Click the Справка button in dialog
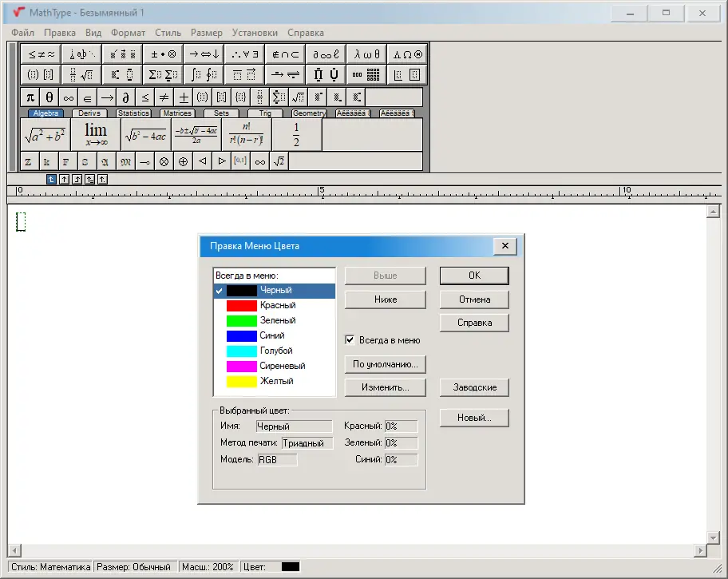This screenshot has width=728, height=579. (x=474, y=323)
